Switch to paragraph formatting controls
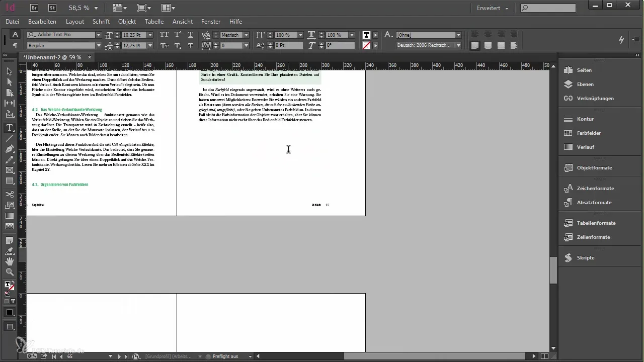 (15, 46)
